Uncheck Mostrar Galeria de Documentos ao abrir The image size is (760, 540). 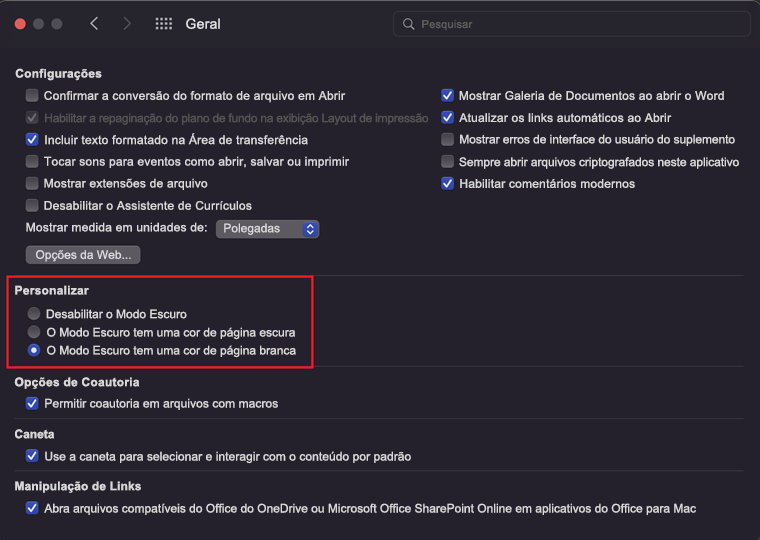(x=447, y=95)
